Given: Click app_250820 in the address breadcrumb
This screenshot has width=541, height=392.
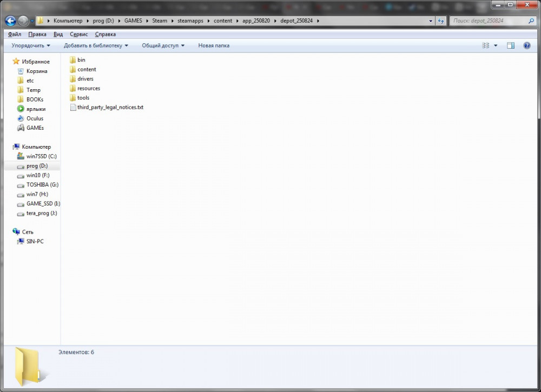Looking at the screenshot, I should (256, 21).
